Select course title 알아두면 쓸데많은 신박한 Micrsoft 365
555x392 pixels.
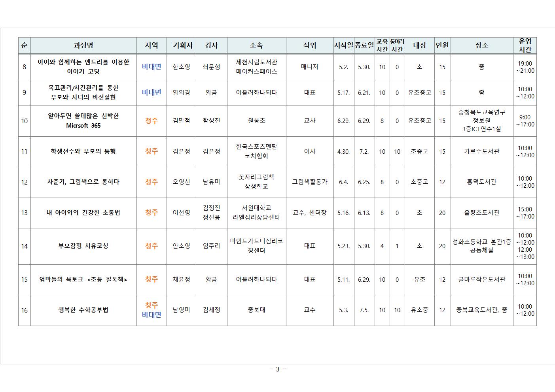83,121
